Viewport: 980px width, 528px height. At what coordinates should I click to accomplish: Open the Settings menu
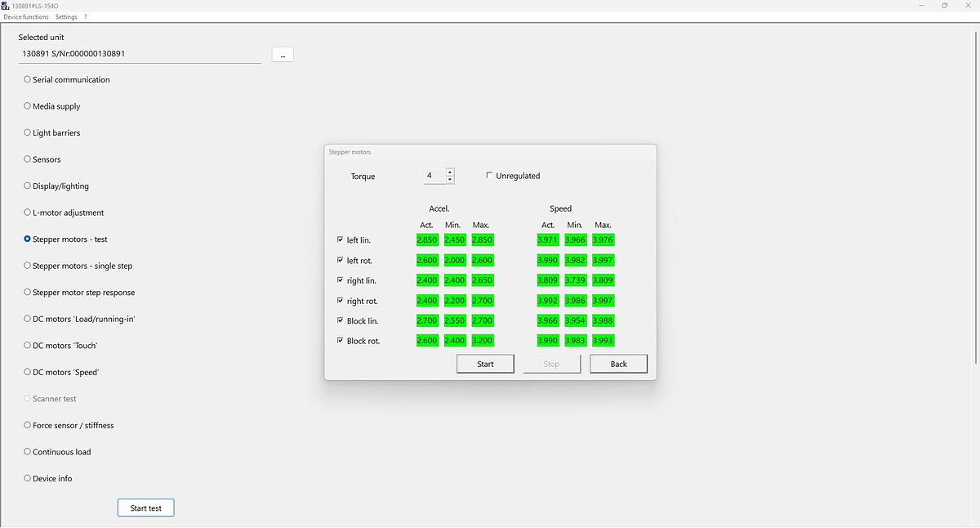point(66,16)
